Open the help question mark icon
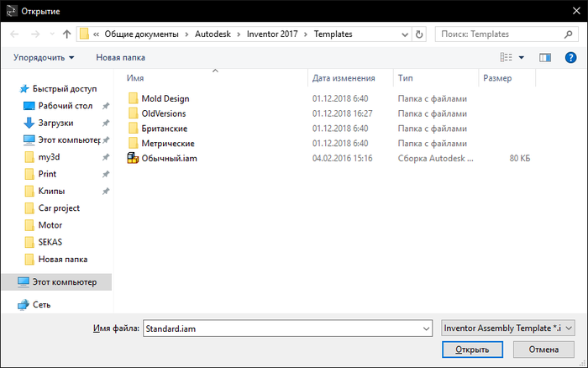588x368 pixels. (x=570, y=57)
